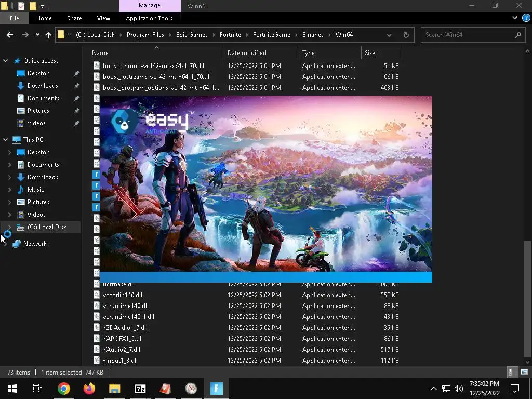Expand Music under This PC

pos(9,190)
